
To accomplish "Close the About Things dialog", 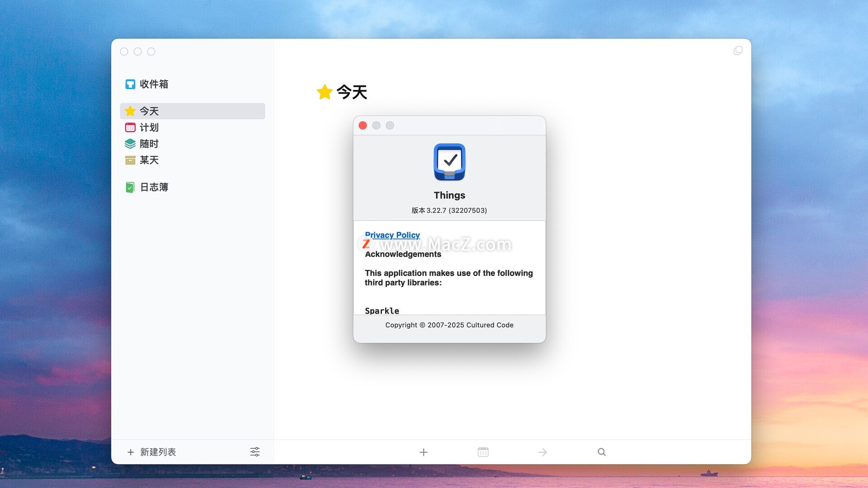I will tap(363, 126).
